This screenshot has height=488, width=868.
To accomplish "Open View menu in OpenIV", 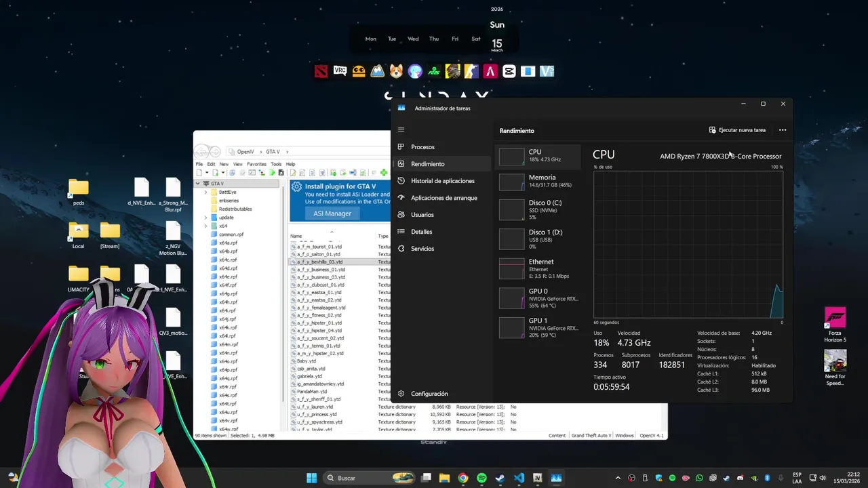I will point(238,164).
